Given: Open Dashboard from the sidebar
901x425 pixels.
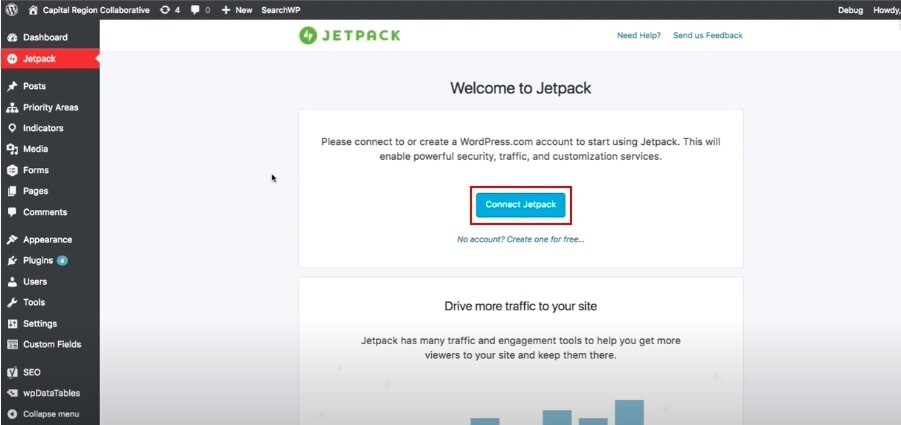Looking at the screenshot, I should tap(45, 37).
